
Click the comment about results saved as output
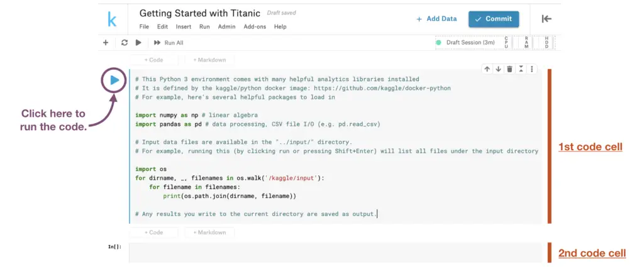[x=255, y=214]
